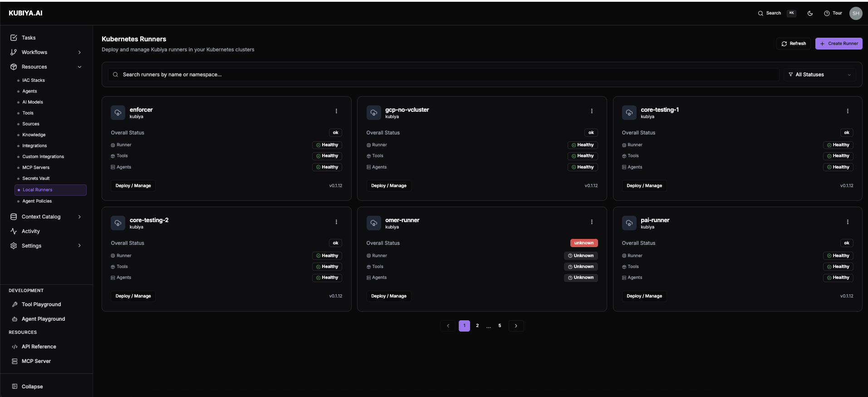Open the SH user avatar
The height and width of the screenshot is (397, 868).
tap(856, 13)
